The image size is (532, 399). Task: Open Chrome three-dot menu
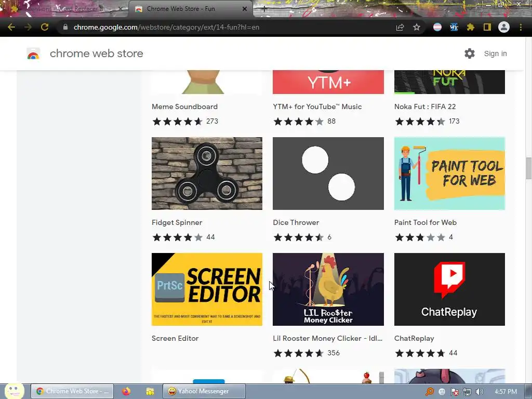pyautogui.click(x=521, y=27)
